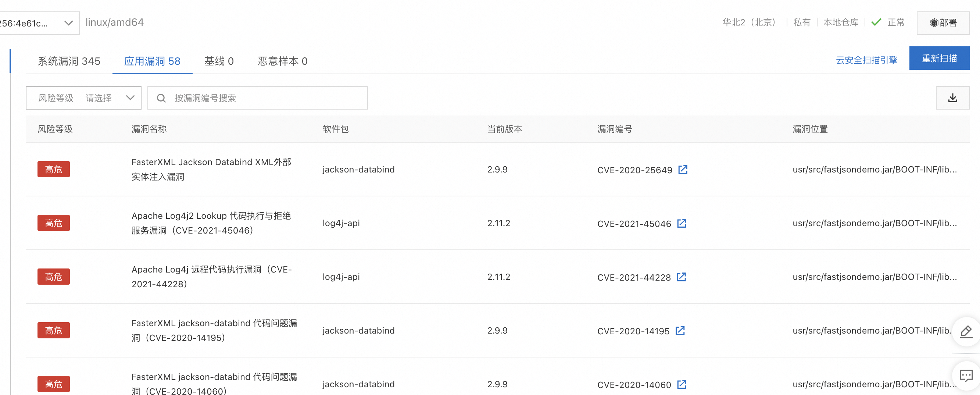Image resolution: width=980 pixels, height=395 pixels.
Task: Click the download export icon button
Action: (952, 98)
